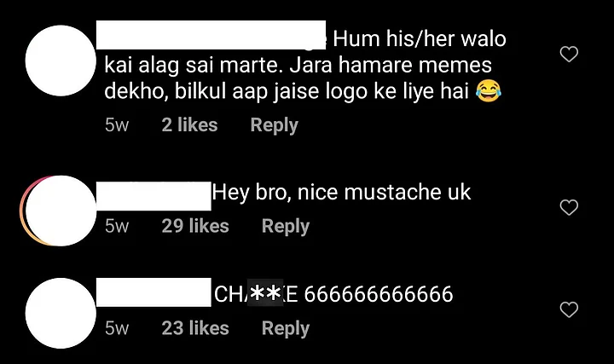Open profile picture of the memes comment author
614x364 pixels.
(x=61, y=61)
